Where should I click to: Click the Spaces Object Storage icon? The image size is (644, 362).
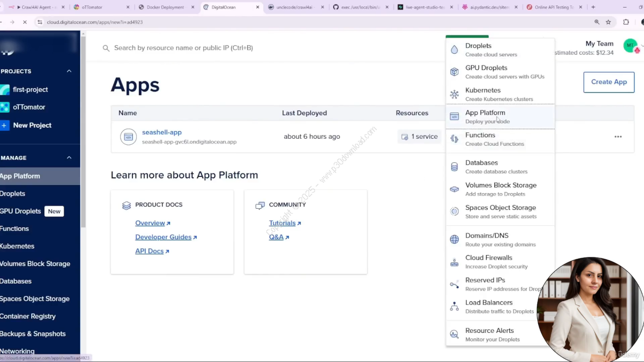[x=454, y=212]
